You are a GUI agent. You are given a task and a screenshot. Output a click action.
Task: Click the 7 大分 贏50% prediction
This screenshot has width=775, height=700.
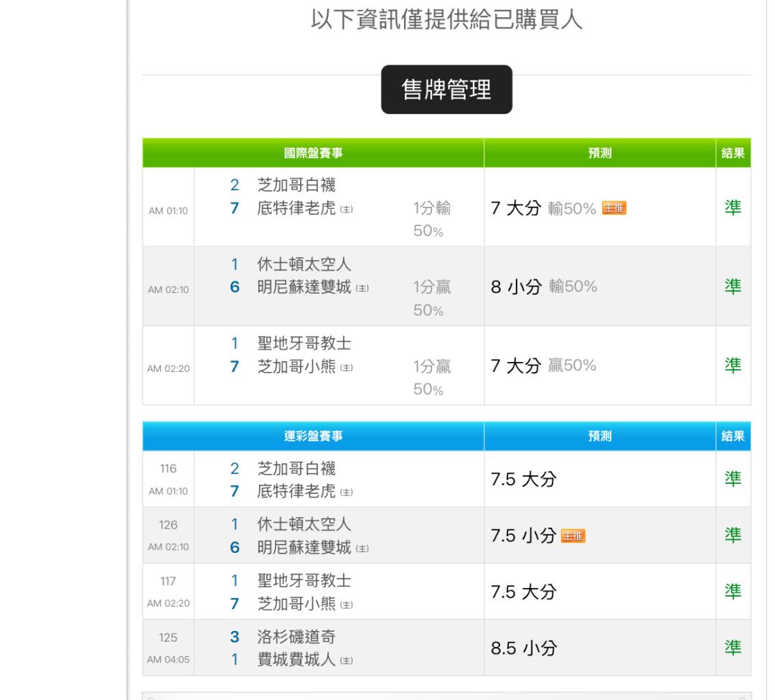(543, 366)
